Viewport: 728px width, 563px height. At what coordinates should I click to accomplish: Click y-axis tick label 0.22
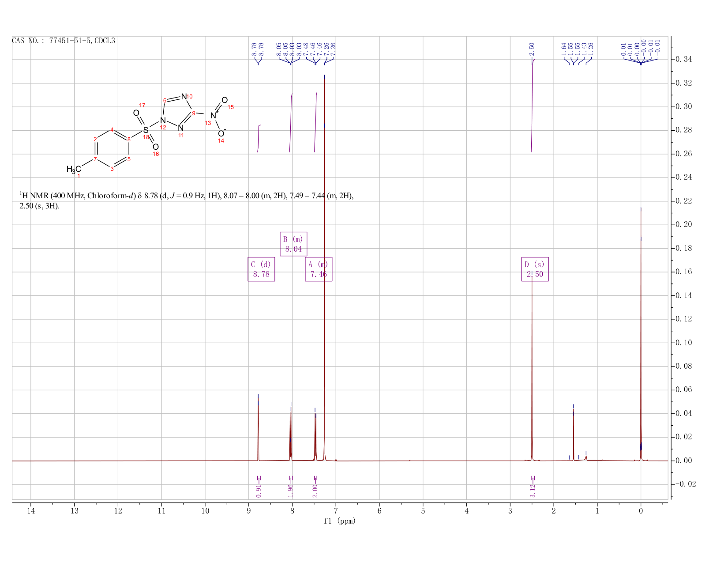point(684,201)
